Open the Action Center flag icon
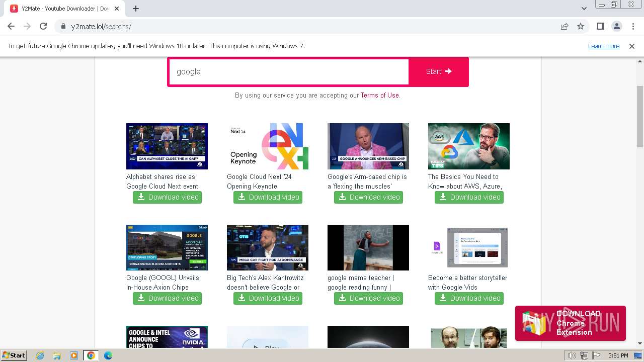 pos(596,355)
